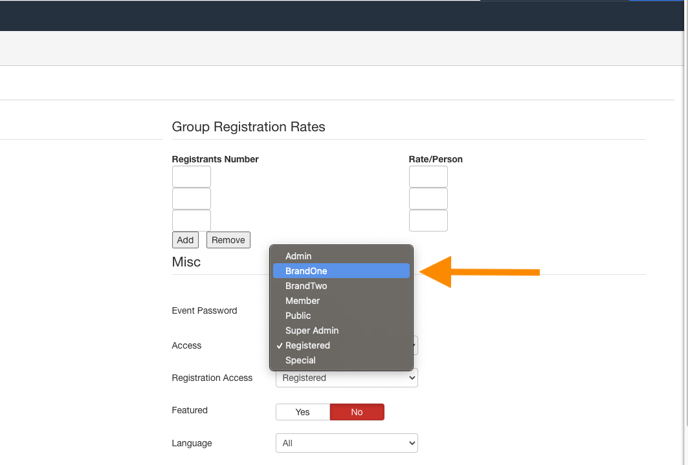Viewport: 688px width, 465px height.
Task: Click the Group Registration Rates heading
Action: 248,127
